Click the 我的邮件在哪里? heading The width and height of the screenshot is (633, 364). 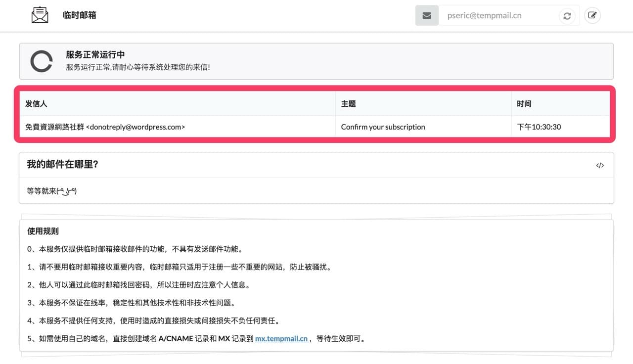63,165
